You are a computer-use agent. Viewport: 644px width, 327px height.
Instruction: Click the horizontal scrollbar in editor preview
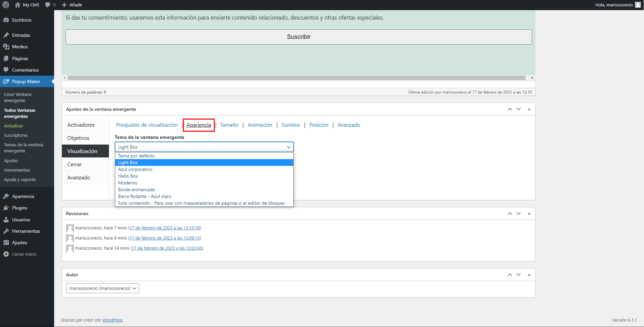coord(296,78)
